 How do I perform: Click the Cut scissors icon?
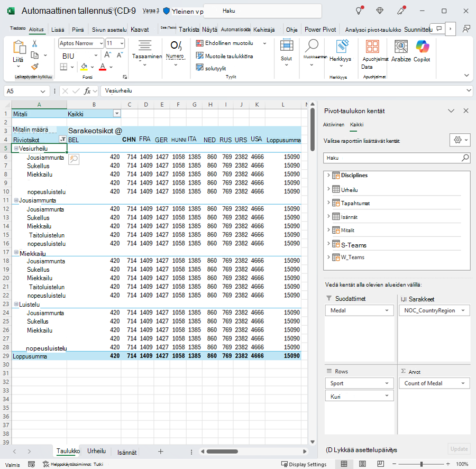coord(34,44)
